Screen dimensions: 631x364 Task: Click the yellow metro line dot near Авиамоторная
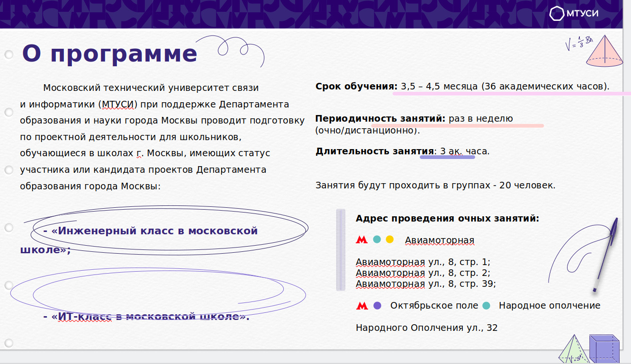390,240
